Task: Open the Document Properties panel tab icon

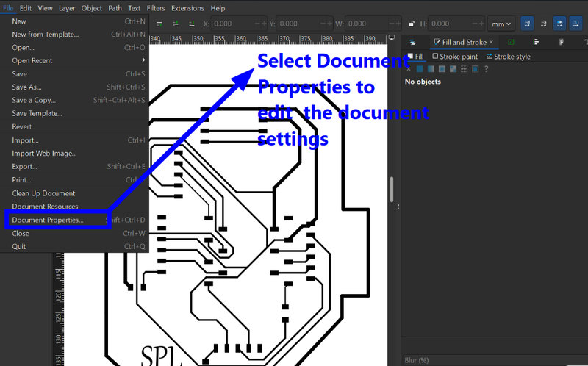Action: [x=562, y=42]
